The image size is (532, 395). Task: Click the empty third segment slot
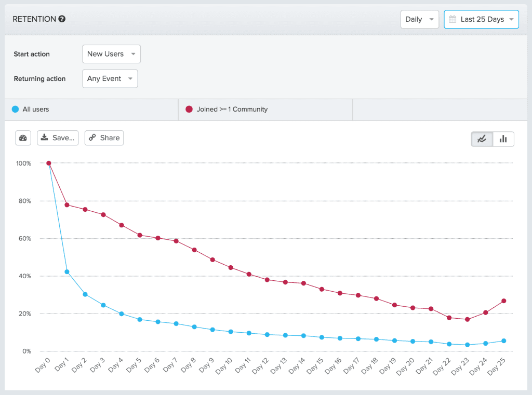(x=439, y=110)
